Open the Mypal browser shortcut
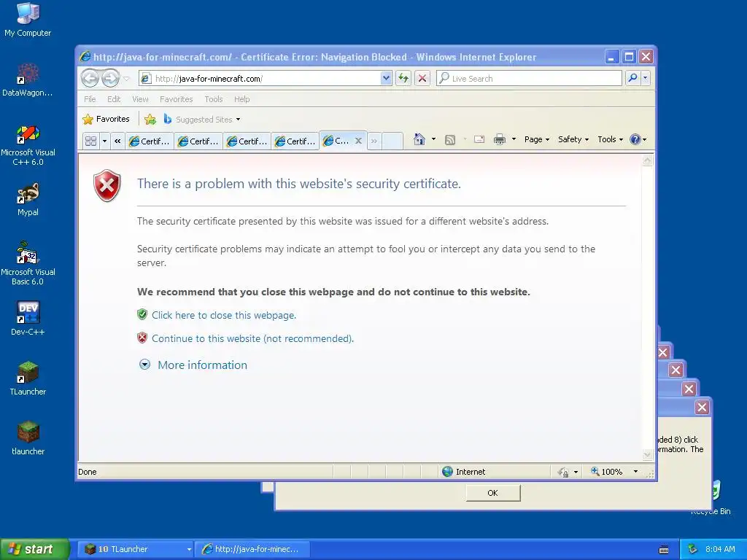 (28, 199)
